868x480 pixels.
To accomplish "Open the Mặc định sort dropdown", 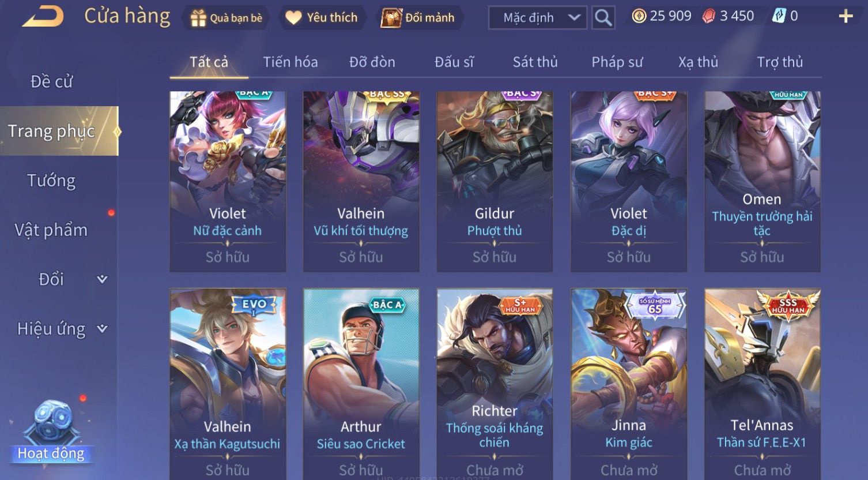I will click(x=538, y=18).
